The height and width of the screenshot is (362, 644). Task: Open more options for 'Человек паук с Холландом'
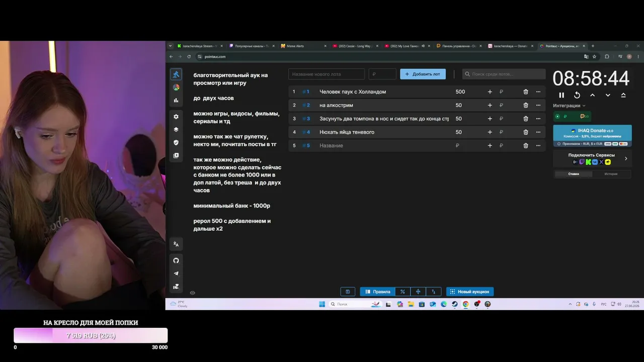pos(538,92)
